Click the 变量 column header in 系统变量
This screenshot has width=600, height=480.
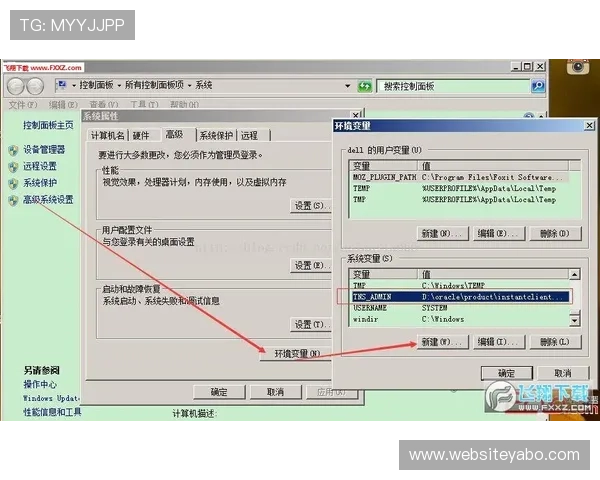(384, 274)
